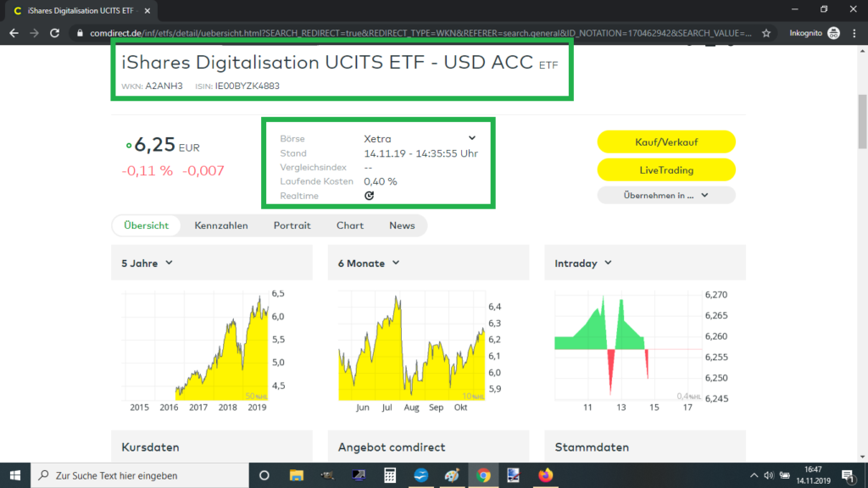The image size is (868, 488).
Task: Show the News tab
Action: (x=402, y=225)
